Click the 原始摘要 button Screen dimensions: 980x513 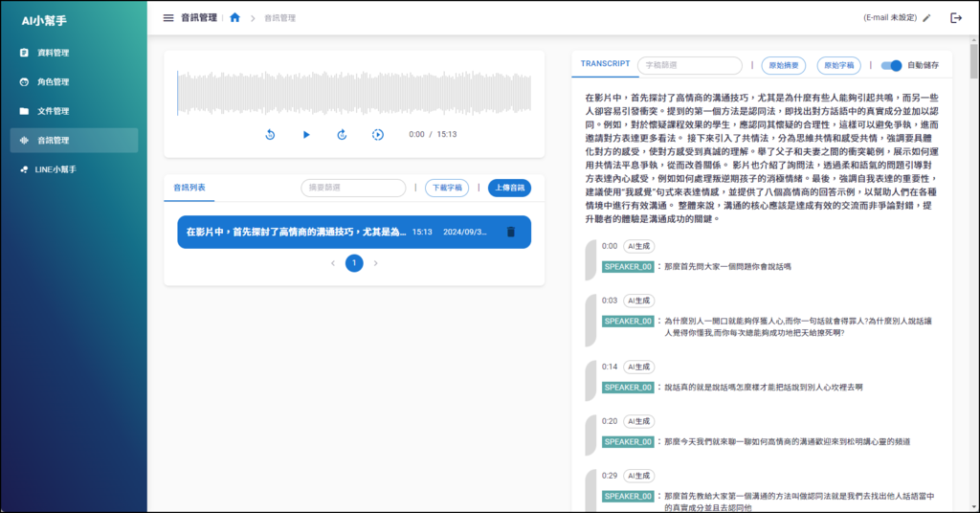point(783,65)
